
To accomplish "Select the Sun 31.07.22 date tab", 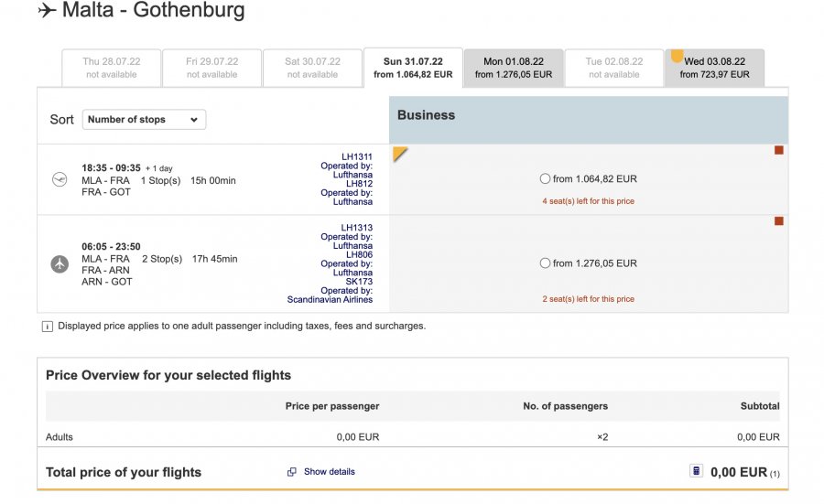I will coord(413,68).
